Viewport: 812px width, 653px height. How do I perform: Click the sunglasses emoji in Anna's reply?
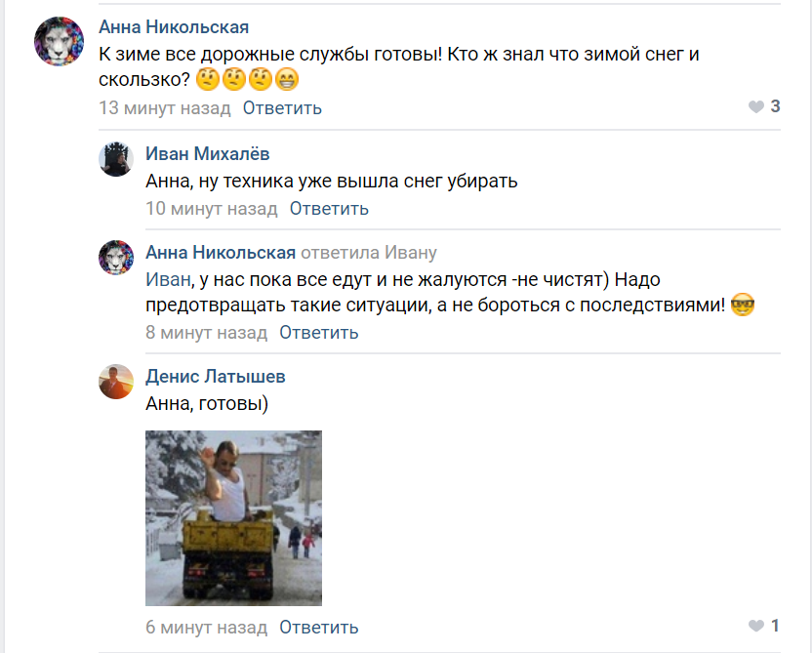click(742, 305)
